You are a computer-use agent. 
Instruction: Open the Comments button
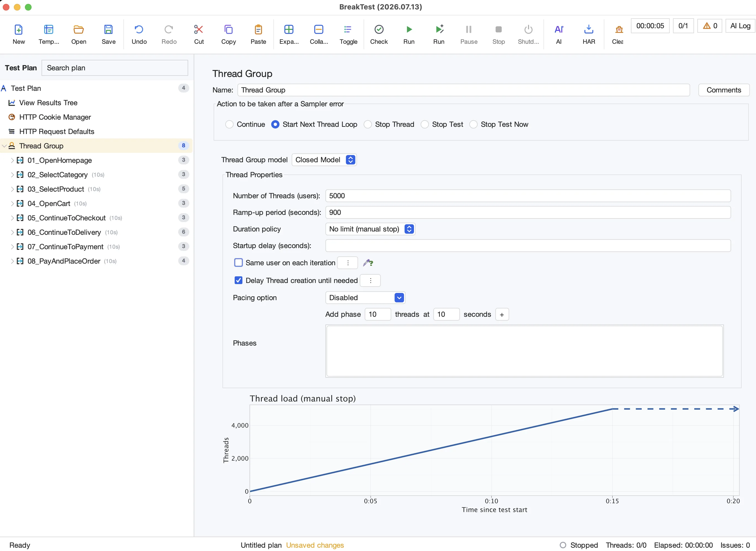[x=724, y=90]
